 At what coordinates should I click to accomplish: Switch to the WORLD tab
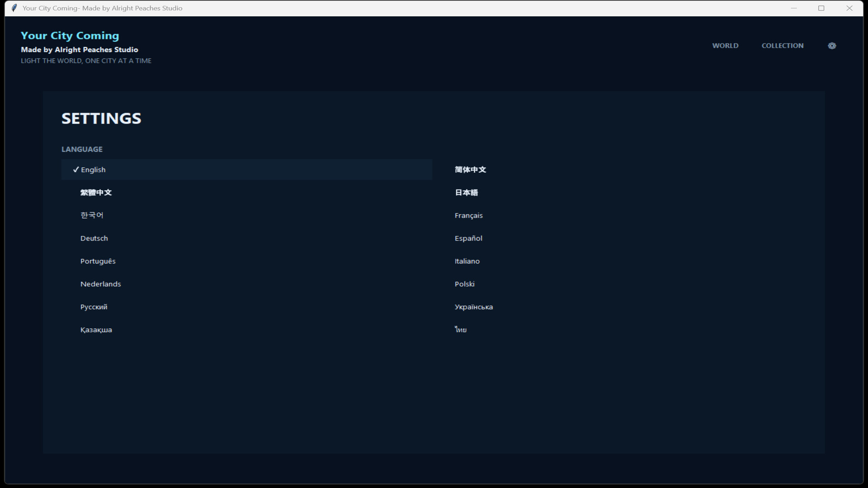pos(725,46)
